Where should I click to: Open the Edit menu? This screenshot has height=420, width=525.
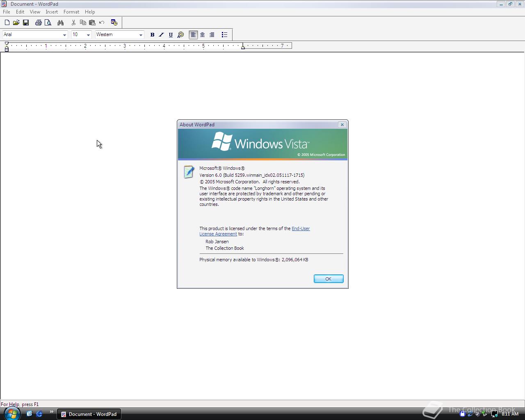(20, 12)
